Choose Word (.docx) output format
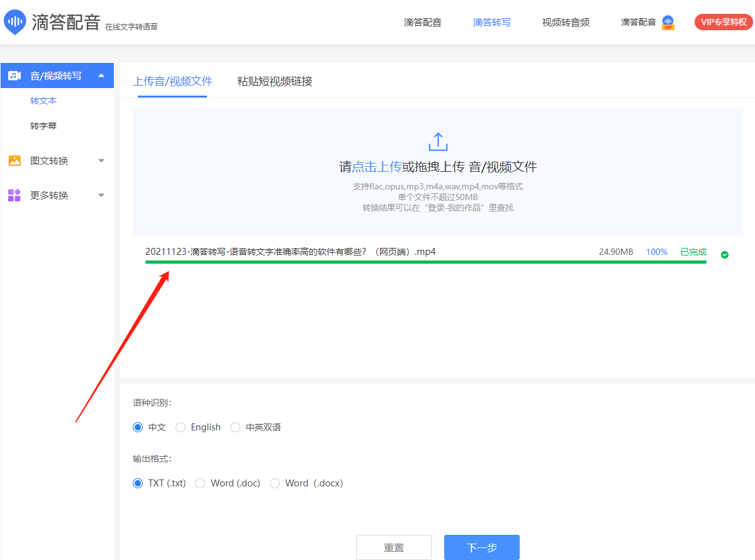This screenshot has height=560, width=755. tap(275, 483)
